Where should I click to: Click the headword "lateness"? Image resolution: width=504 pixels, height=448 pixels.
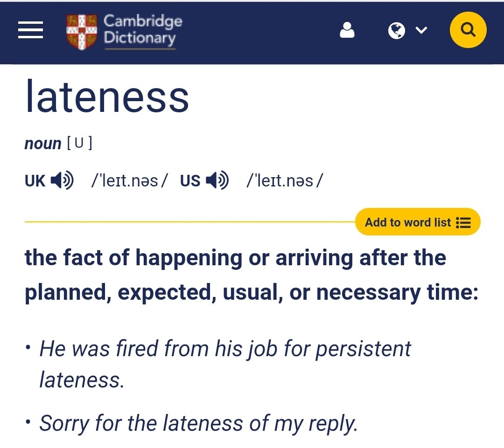107,97
